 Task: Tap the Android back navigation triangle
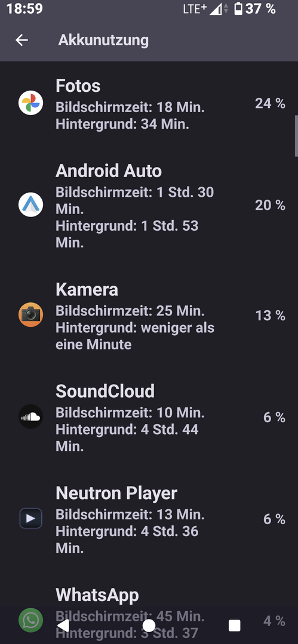[63, 625]
